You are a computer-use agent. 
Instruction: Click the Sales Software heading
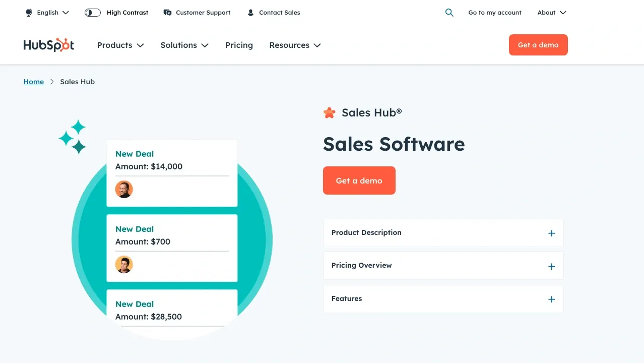[x=394, y=144]
